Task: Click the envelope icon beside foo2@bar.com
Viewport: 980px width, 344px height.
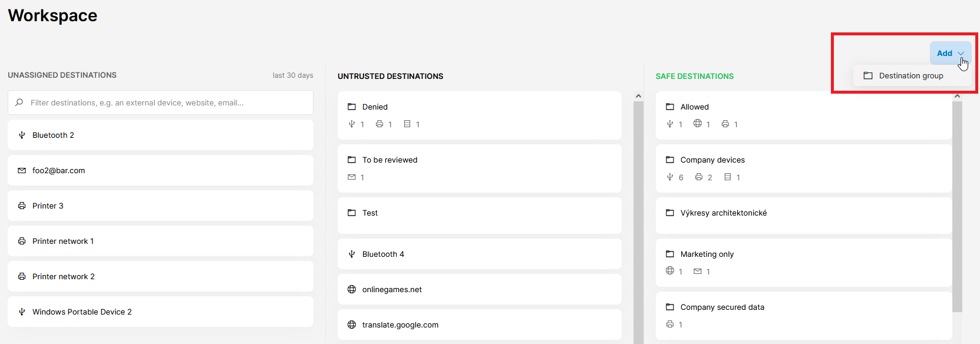Action: (22, 170)
